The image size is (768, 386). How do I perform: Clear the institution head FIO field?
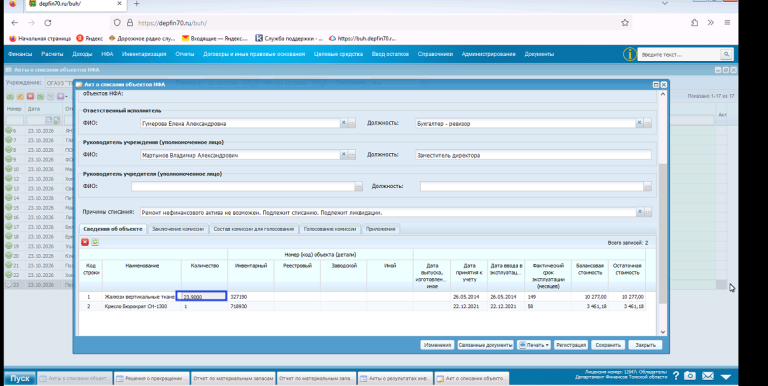344,155
